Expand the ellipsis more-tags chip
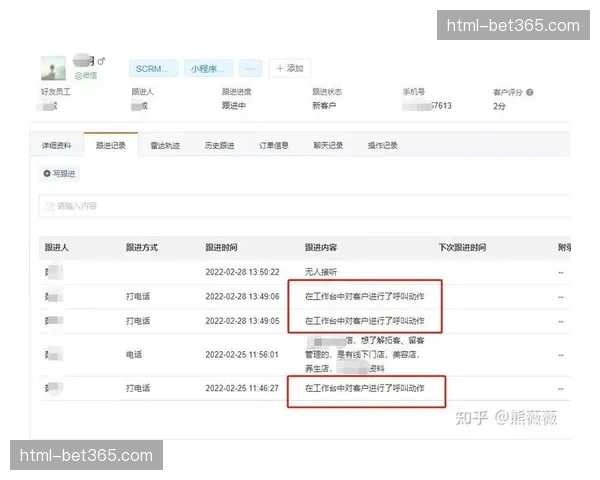 (x=251, y=69)
